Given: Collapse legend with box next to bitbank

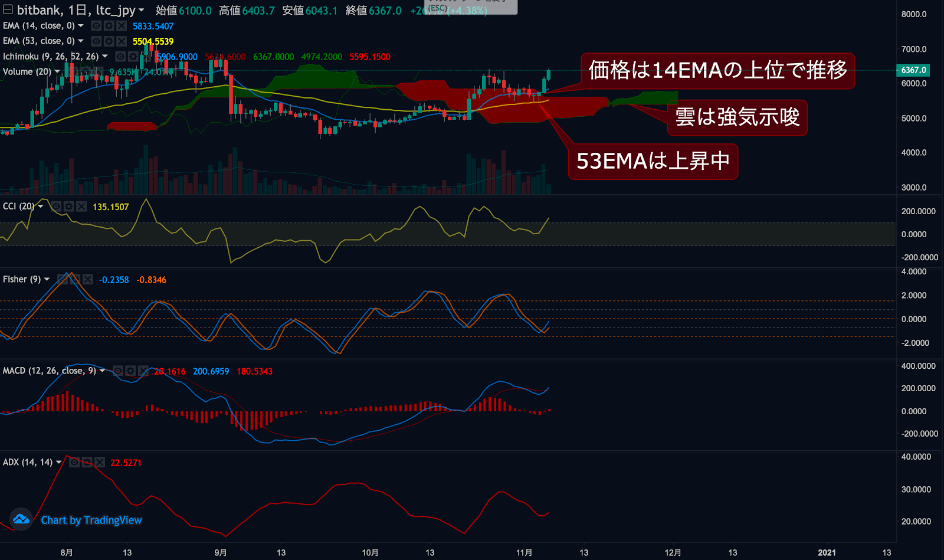Looking at the screenshot, I should coord(8,9).
